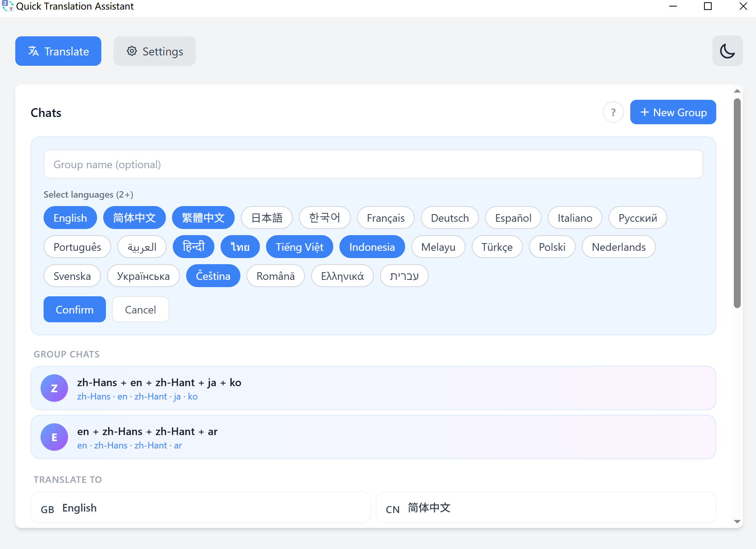This screenshot has height=549, width=756.
Task: Cancel the new group creation
Action: coord(140,309)
